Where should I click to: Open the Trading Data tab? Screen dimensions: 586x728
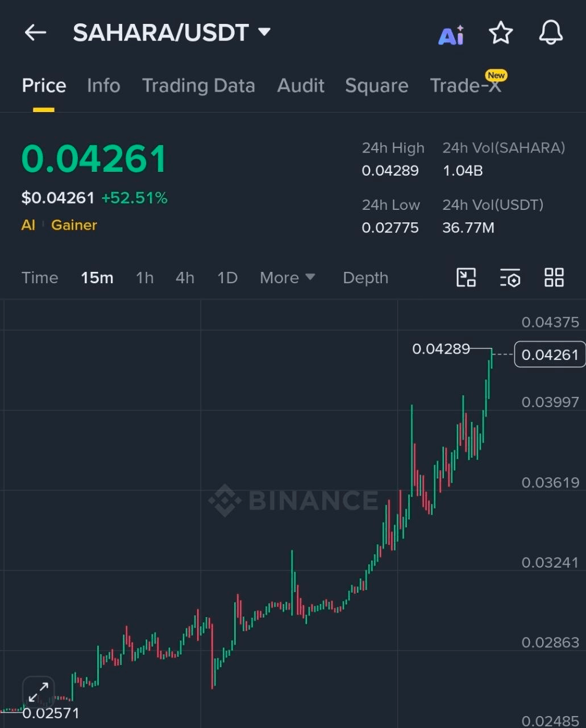(198, 86)
